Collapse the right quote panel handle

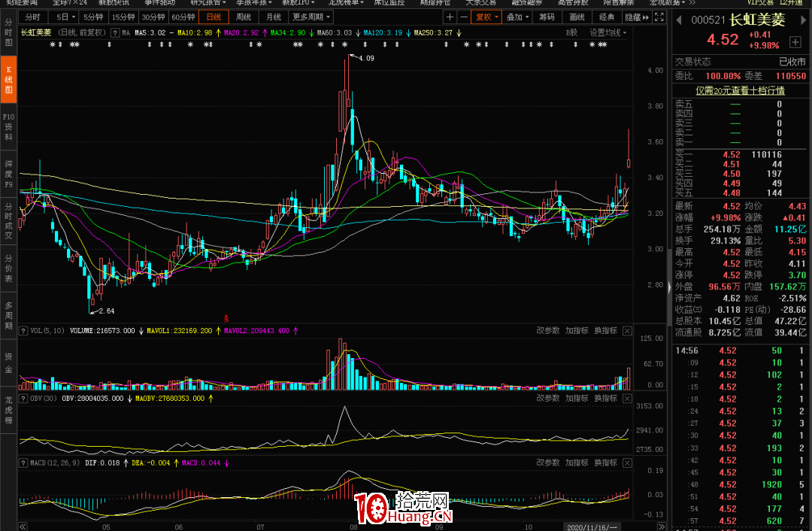point(669,287)
